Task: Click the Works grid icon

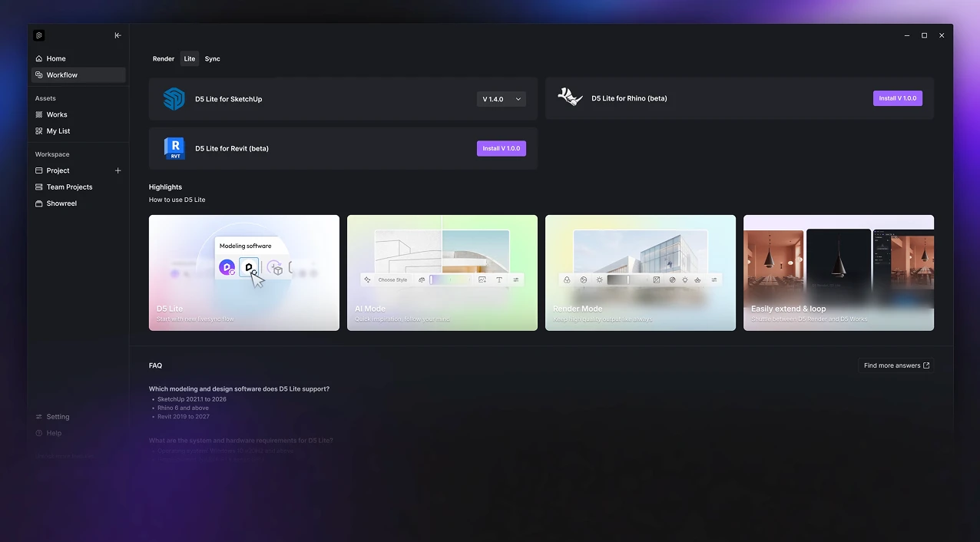Action: (39, 114)
